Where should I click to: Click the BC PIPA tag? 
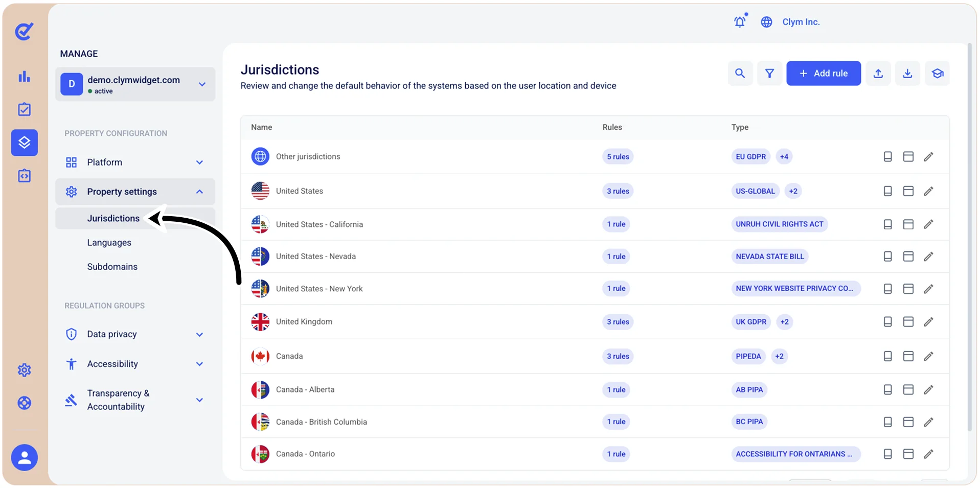tap(749, 422)
